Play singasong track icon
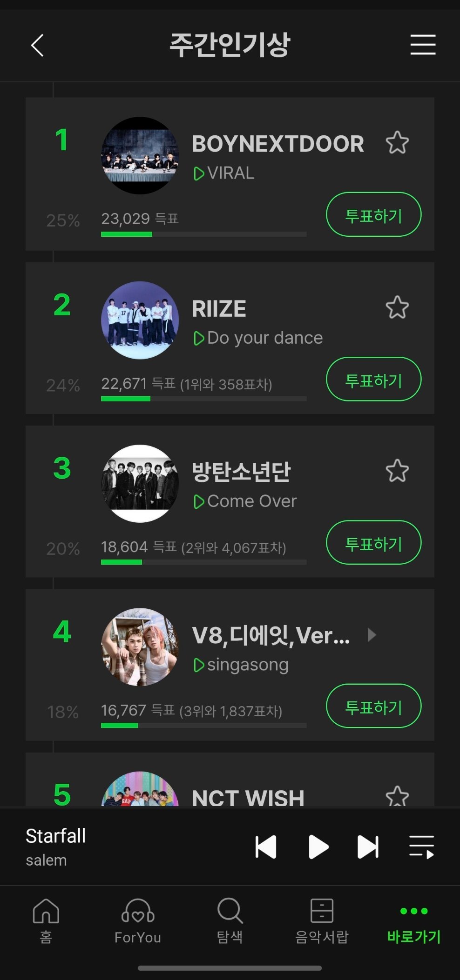Screen dimensions: 460x980 point(199,665)
